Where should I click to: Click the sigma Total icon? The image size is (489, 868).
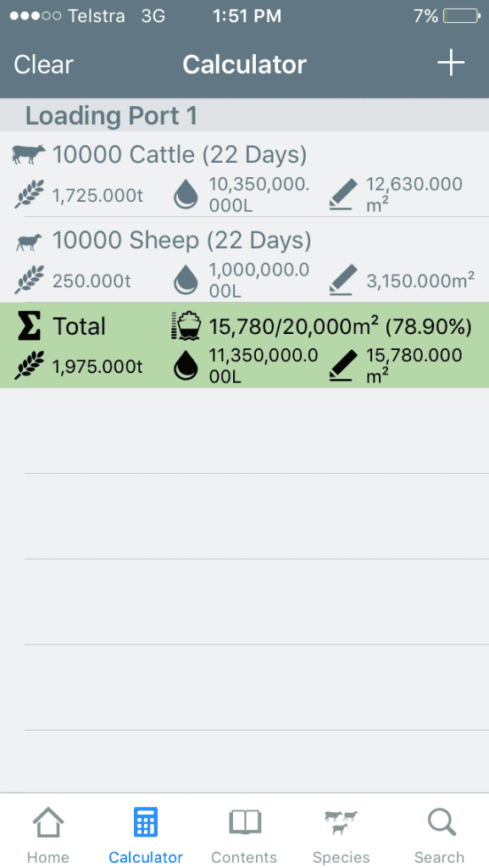pos(29,325)
